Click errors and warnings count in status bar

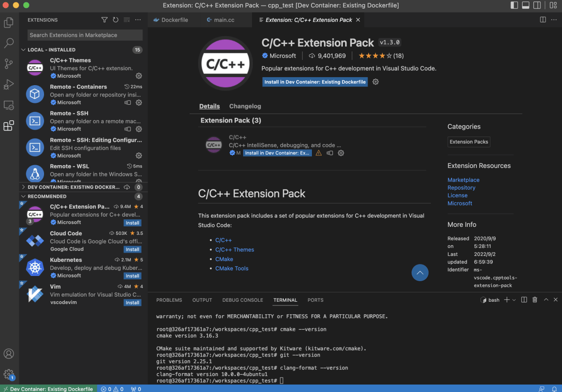pyautogui.click(x=112, y=389)
